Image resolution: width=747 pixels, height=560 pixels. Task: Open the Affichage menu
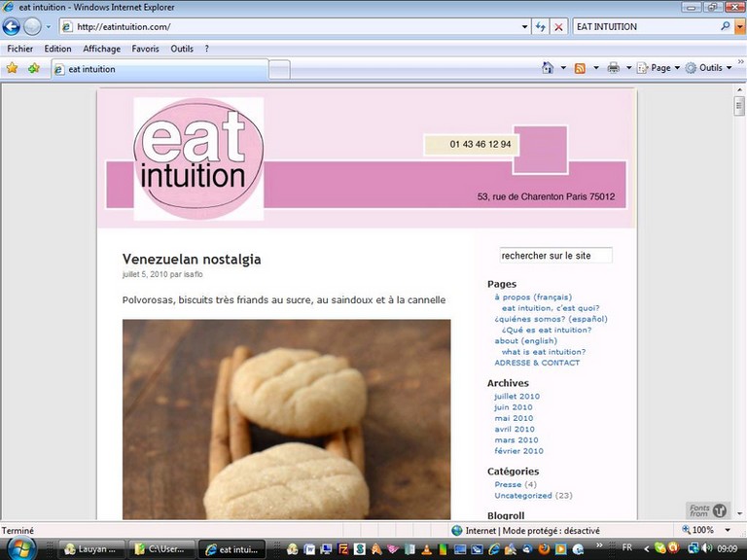101,49
